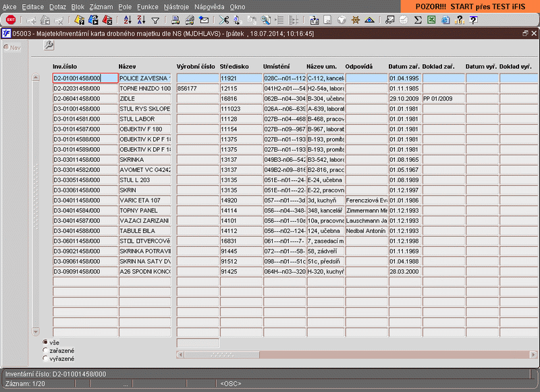
Task: Click Odpovídá cell 'Nedbal Antonín'
Action: pyautogui.click(x=367, y=231)
